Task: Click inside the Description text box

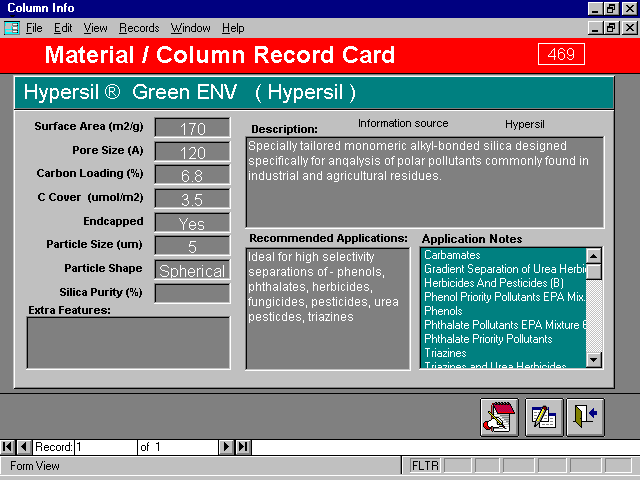Action: tap(424, 182)
